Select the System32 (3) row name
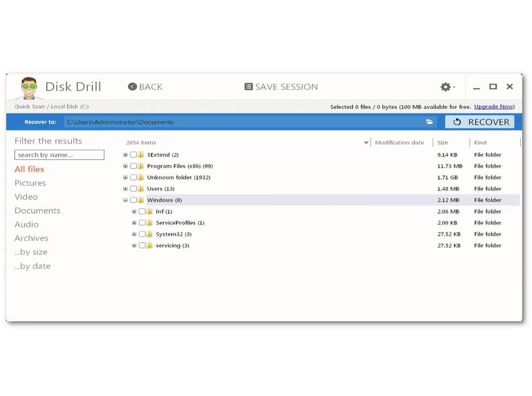 coord(174,234)
